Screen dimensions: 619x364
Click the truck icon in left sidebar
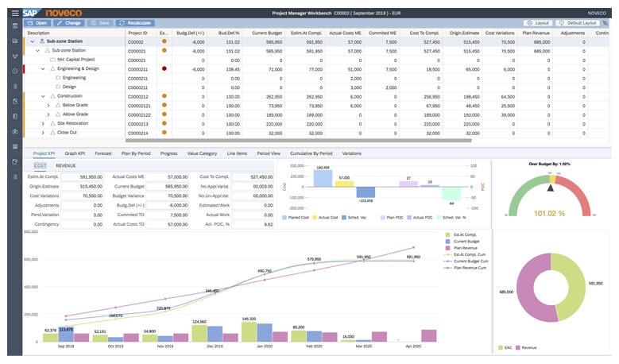pos(15,41)
